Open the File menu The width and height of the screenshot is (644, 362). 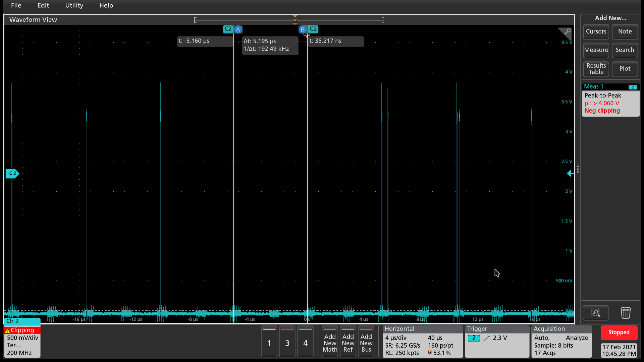tap(16, 5)
